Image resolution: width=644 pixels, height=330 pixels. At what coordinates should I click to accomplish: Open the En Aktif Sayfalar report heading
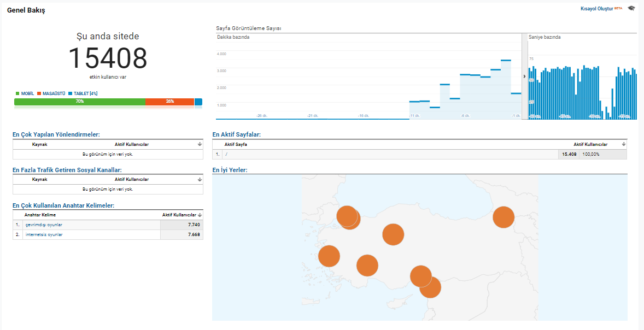tap(237, 134)
